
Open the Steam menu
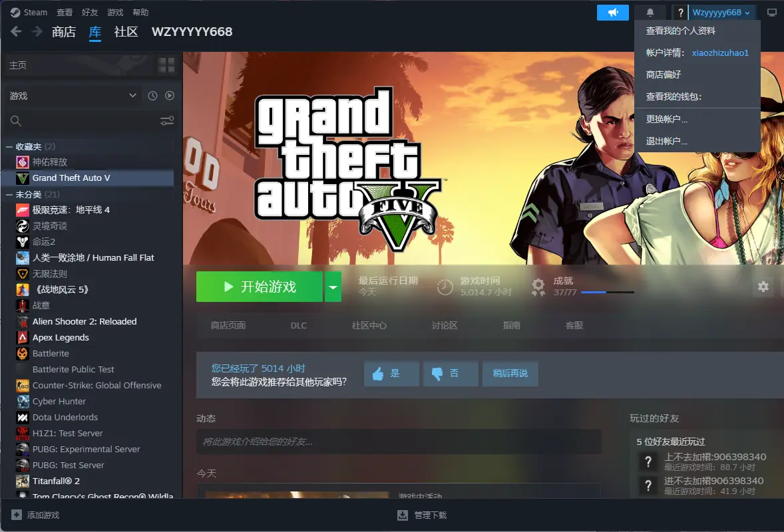tap(35, 13)
